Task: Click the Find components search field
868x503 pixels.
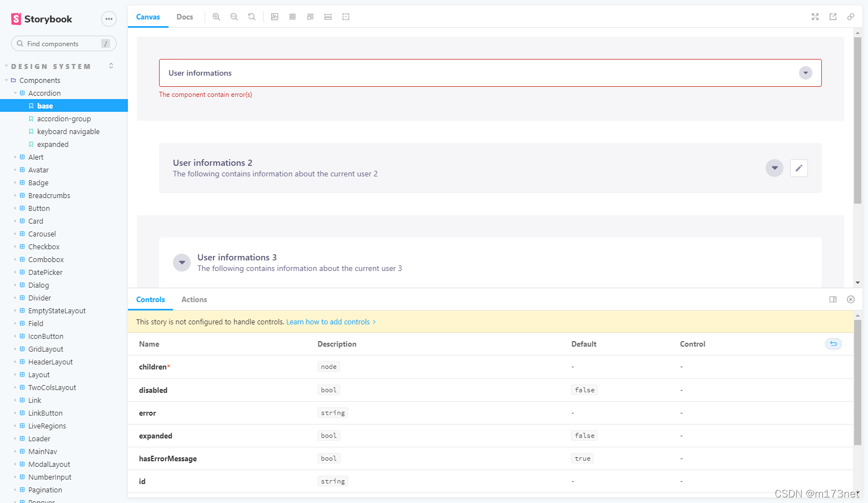Action: click(x=61, y=43)
